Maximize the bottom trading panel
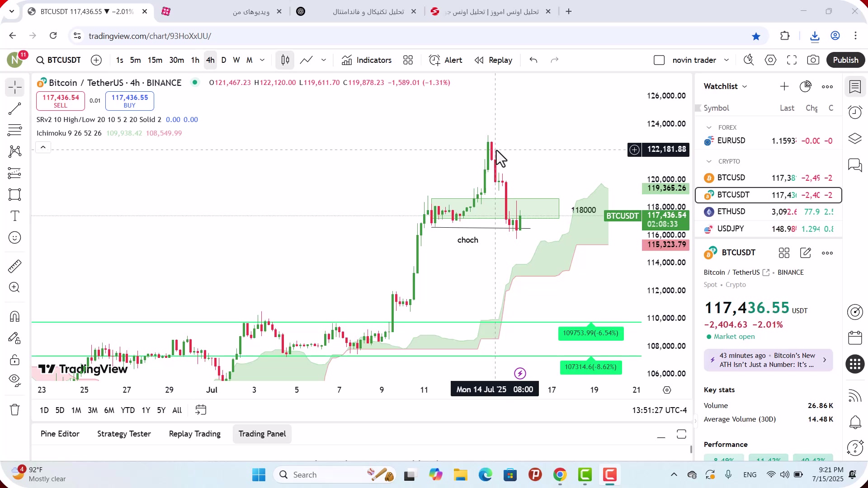The width and height of the screenshot is (868, 488). 681,434
